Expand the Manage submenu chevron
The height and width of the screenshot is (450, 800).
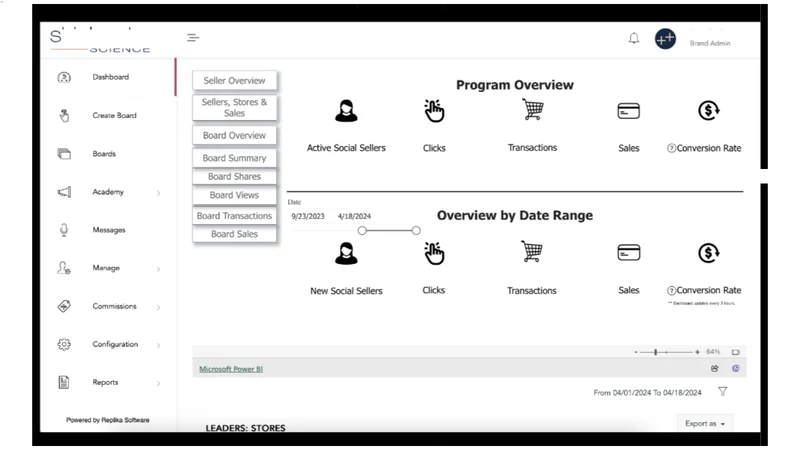point(159,269)
